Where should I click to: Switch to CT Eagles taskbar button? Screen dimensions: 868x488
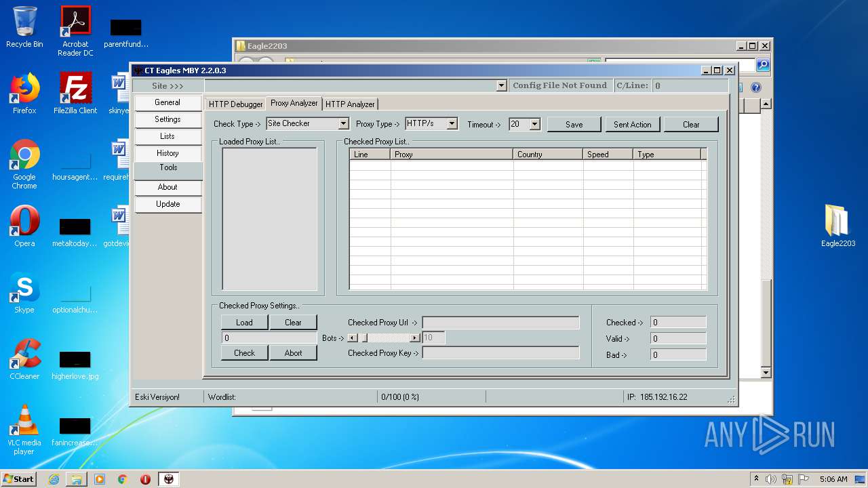pyautogui.click(x=169, y=479)
